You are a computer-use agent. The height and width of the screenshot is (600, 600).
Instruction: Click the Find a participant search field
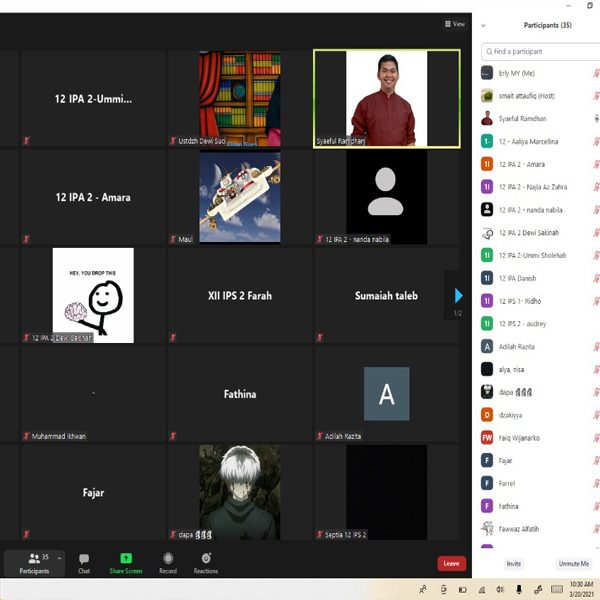pos(540,51)
